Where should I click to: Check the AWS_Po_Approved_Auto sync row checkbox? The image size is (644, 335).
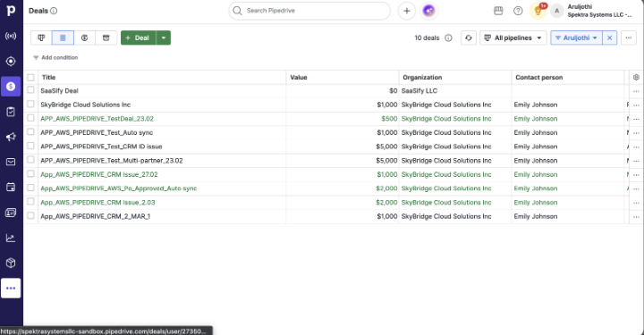[x=30, y=188]
